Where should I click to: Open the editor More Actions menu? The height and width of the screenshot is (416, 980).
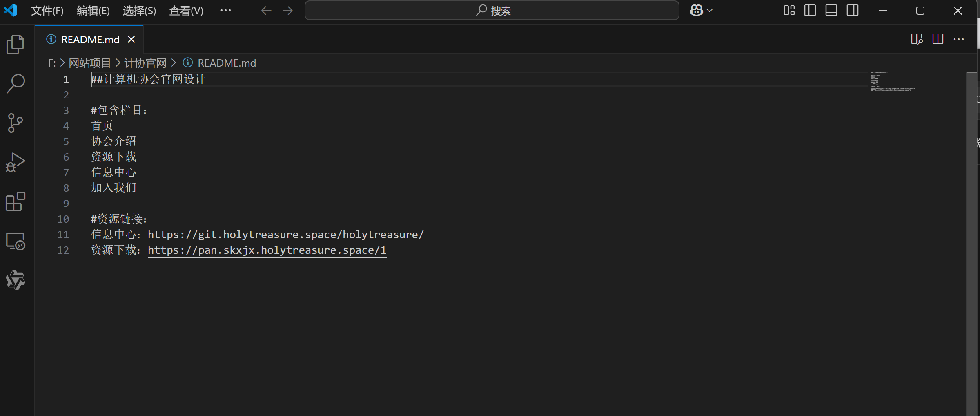(959, 39)
